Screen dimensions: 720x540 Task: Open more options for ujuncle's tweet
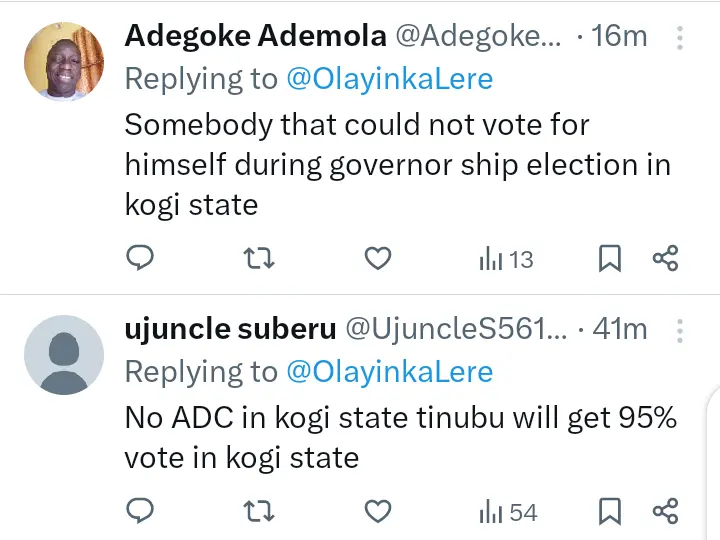tap(680, 330)
